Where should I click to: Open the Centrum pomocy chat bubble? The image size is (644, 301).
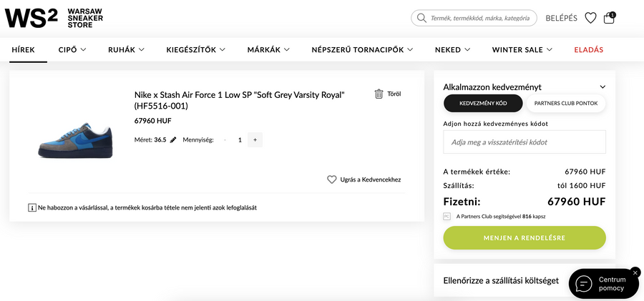tap(602, 284)
